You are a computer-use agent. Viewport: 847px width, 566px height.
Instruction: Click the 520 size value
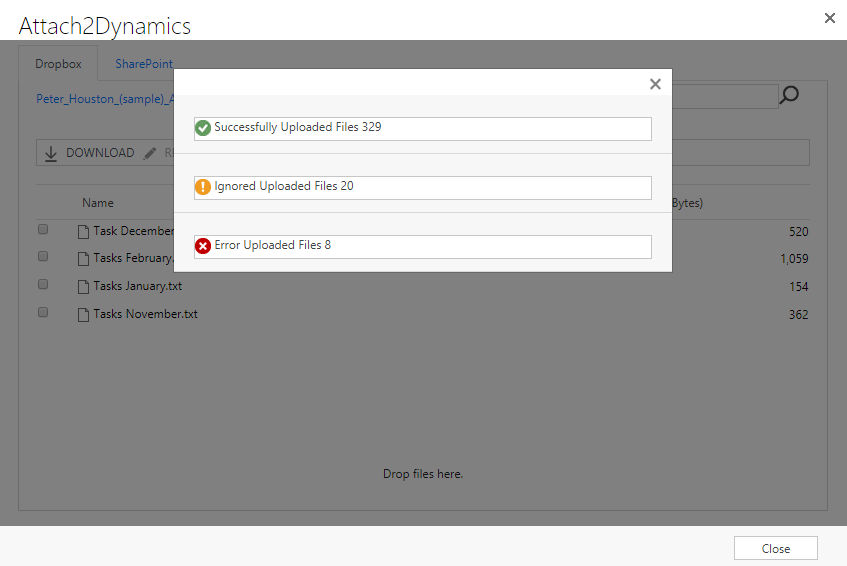(798, 232)
